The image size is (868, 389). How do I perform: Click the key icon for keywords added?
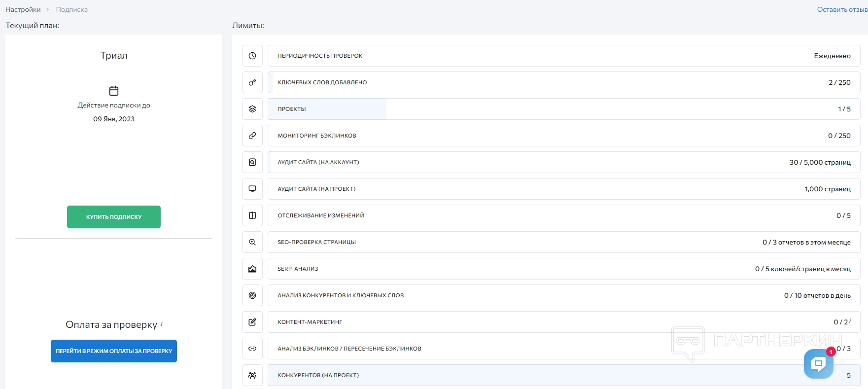252,82
